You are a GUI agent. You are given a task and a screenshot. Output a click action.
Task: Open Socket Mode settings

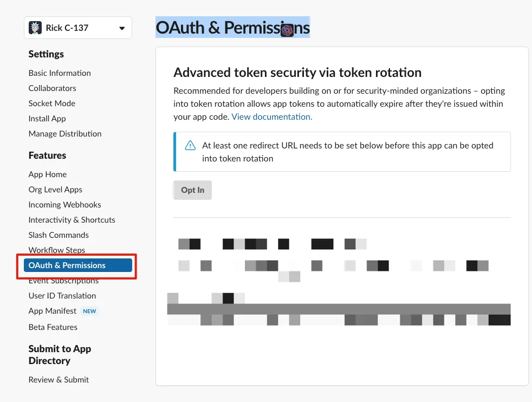(52, 103)
